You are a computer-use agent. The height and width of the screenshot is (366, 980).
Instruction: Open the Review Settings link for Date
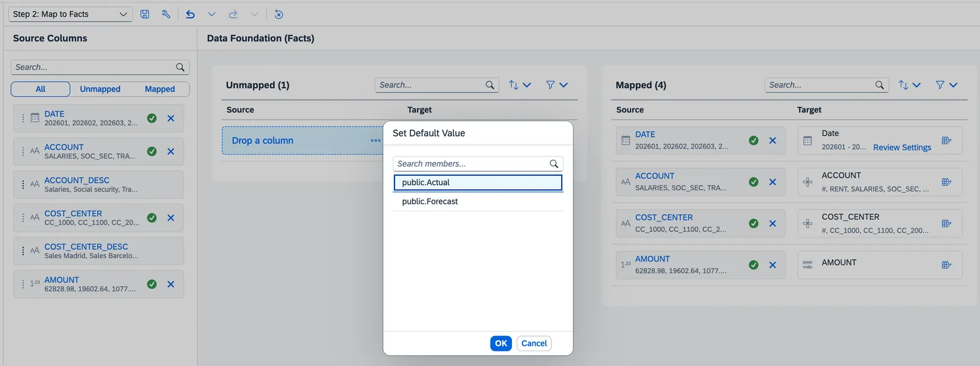[902, 148]
